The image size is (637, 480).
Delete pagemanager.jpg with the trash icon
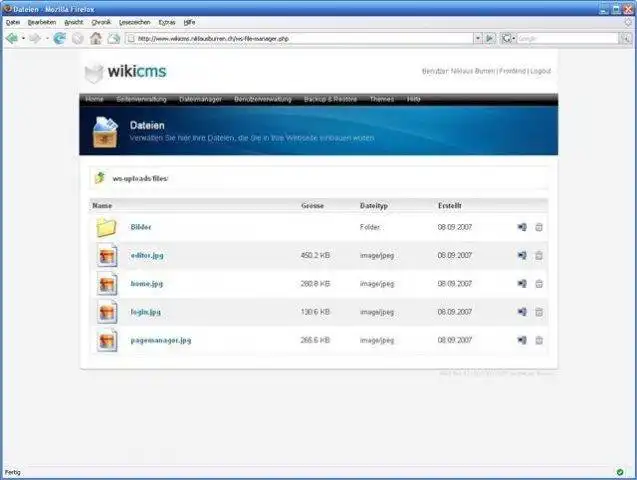539,340
